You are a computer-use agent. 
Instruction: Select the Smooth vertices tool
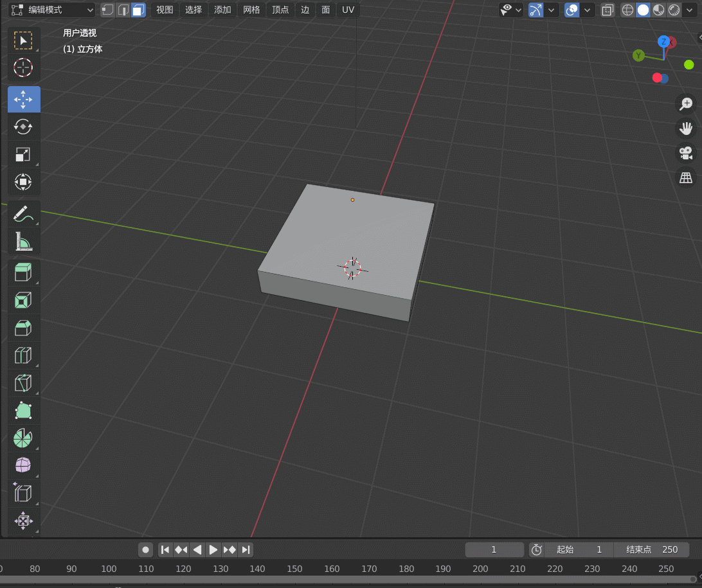coord(24,466)
